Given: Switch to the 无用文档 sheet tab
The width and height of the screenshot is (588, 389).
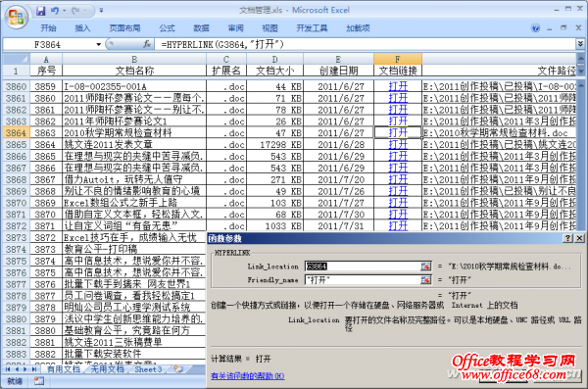Looking at the screenshot, I should (x=107, y=369).
